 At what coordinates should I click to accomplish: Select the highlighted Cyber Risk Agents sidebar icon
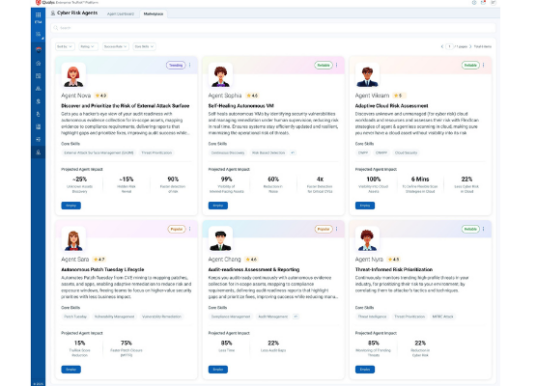click(x=38, y=152)
